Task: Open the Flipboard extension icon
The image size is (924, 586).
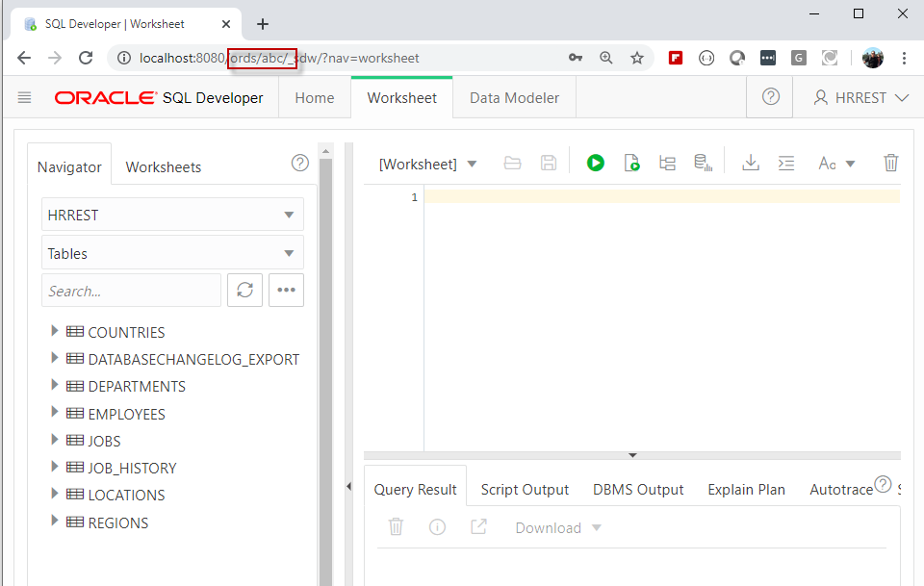Action: [676, 58]
